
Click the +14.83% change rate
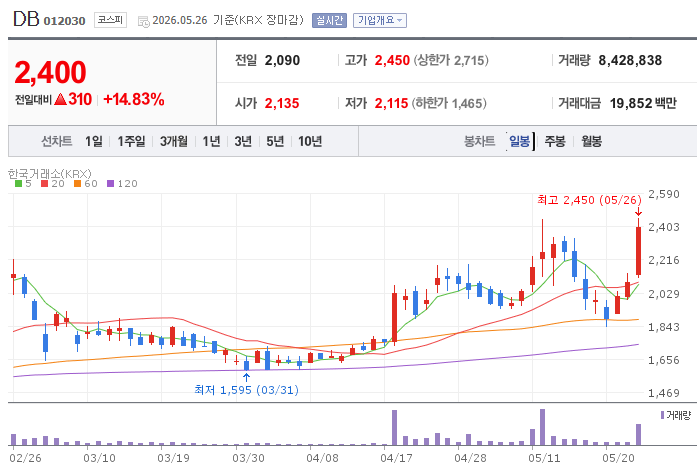[134, 99]
